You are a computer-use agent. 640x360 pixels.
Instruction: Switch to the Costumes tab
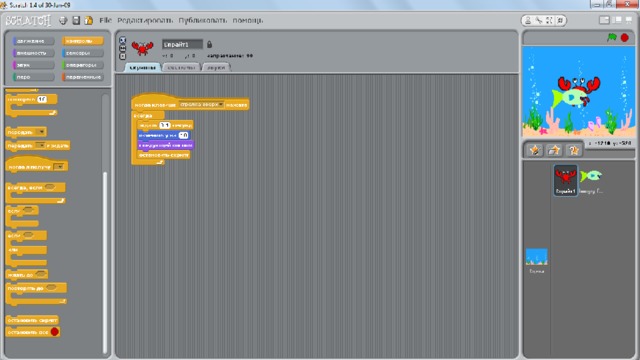(181, 67)
